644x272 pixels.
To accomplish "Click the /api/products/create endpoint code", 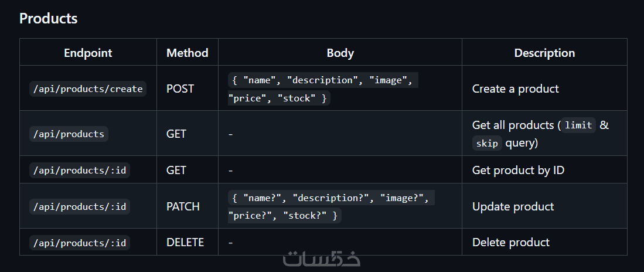I will tap(88, 89).
